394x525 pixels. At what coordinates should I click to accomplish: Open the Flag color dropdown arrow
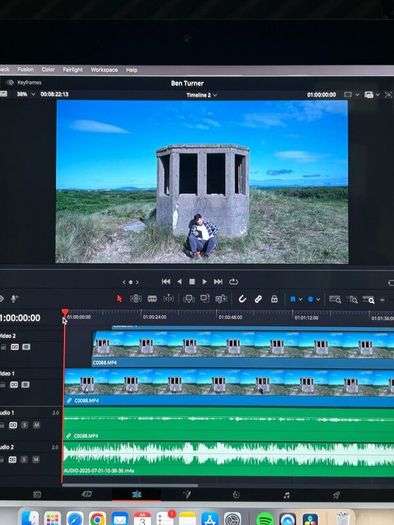coord(300,299)
